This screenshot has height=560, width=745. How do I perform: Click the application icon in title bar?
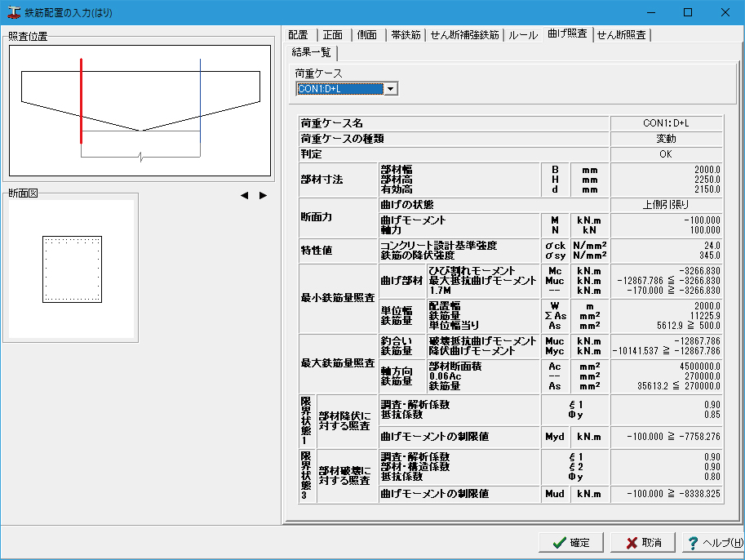pyautogui.click(x=12, y=12)
